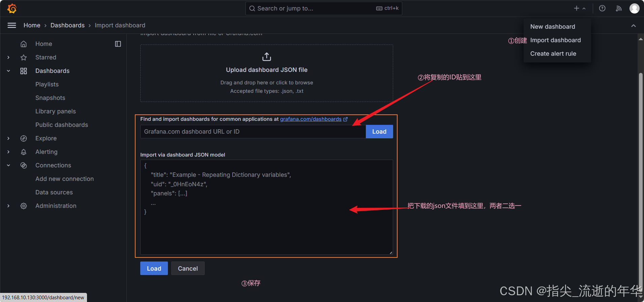Click the Upload dashboard JSON file dropzone
Image resolution: width=644 pixels, height=302 pixels.
tap(267, 73)
